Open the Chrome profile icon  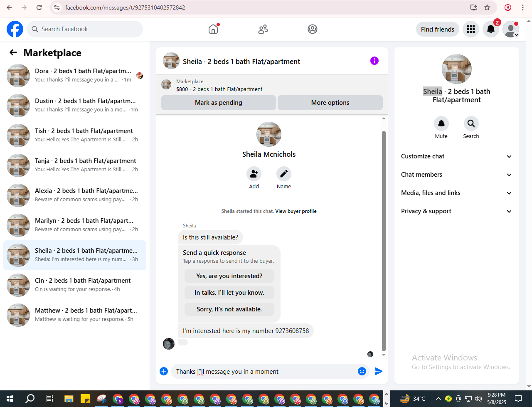(508, 7)
